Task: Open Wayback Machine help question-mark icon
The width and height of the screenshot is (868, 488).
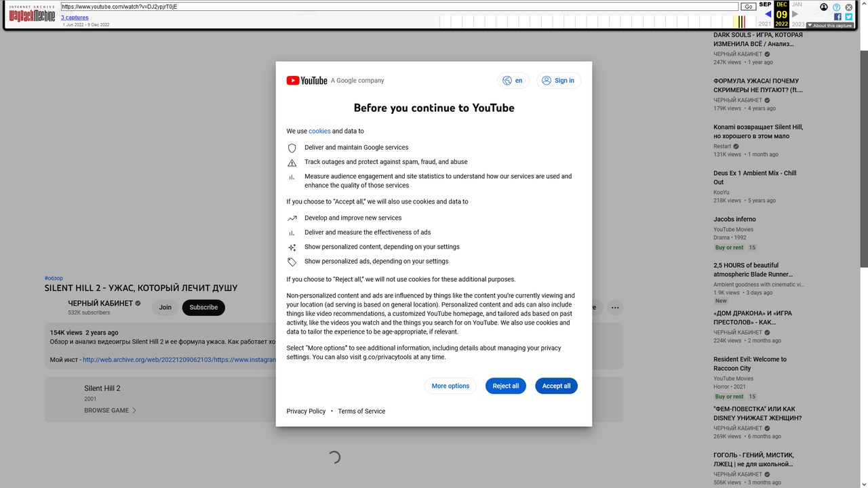Action: [837, 7]
